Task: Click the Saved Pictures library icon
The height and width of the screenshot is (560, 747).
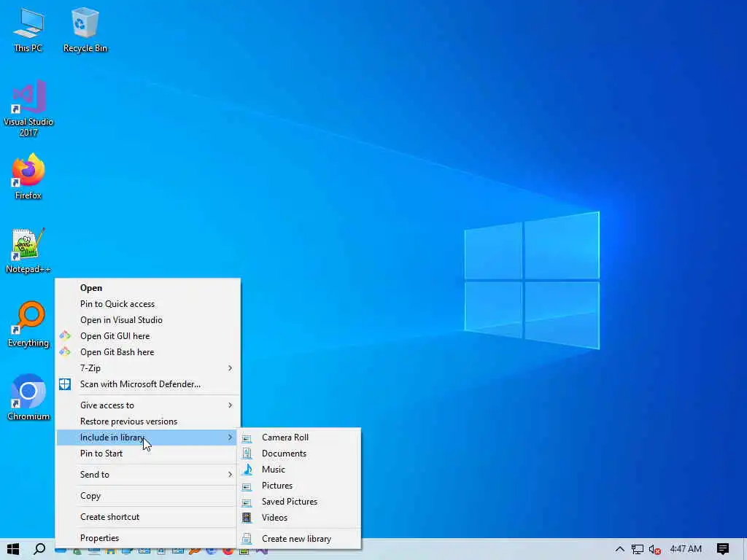Action: click(x=247, y=502)
